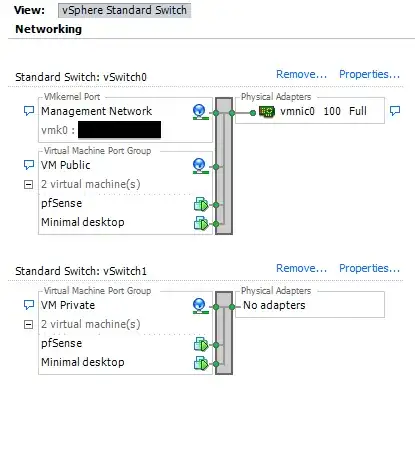415x469 pixels.
Task: Select pfSense under VM Private
Action: [x=61, y=343]
